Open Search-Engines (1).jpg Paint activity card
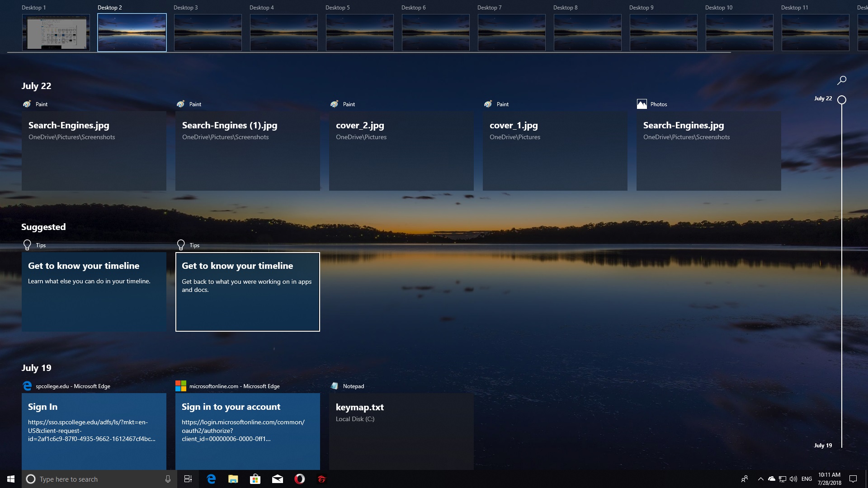This screenshot has height=488, width=868. (248, 151)
